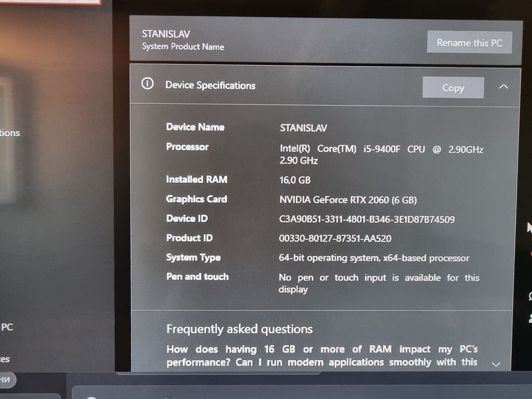Click the Installed RAM label

[197, 179]
